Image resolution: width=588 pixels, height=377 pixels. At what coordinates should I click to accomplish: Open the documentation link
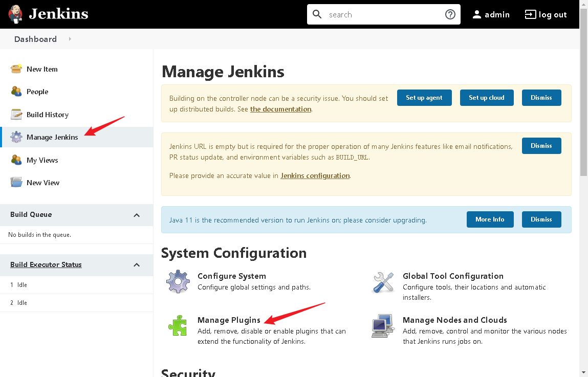[x=280, y=109]
